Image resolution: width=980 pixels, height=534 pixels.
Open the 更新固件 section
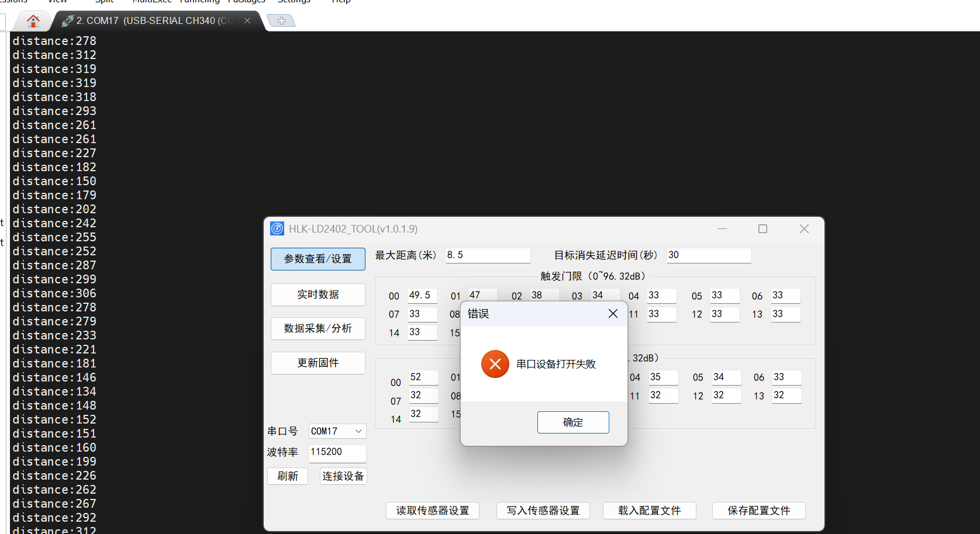[x=318, y=363]
